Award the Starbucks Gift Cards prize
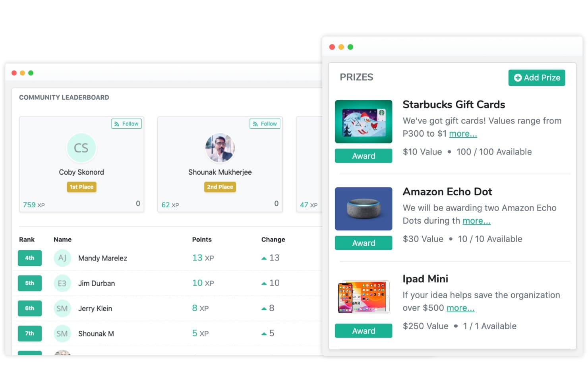The height and width of the screenshot is (392, 588). click(363, 156)
